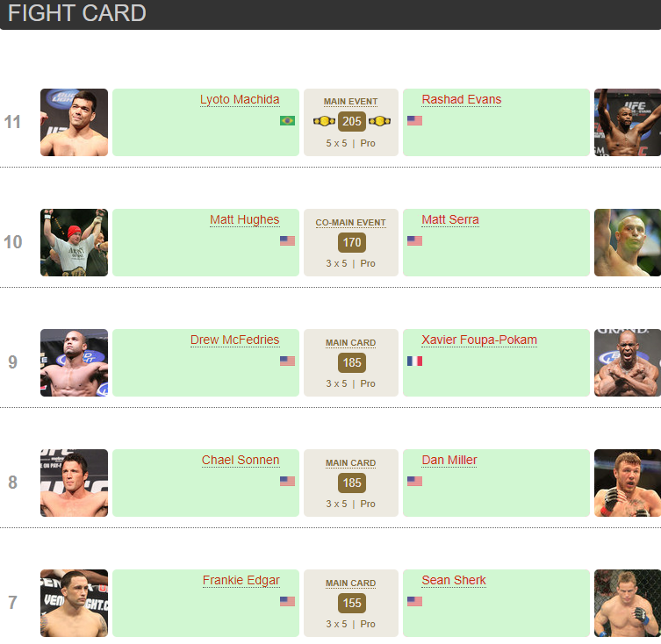Click Brazil flag beside Lyoto Machida
The height and width of the screenshot is (644, 661).
(x=287, y=120)
